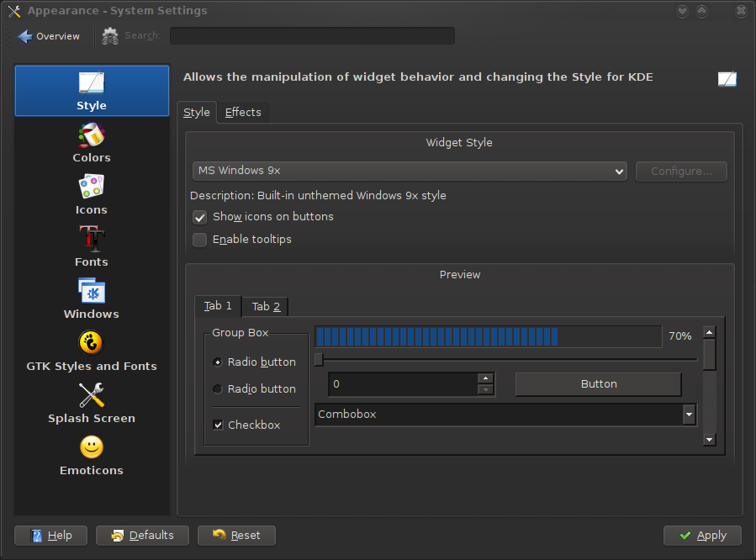Screen dimensions: 756x560
Task: Click the preview scrollbar up arrow
Action: pos(709,332)
